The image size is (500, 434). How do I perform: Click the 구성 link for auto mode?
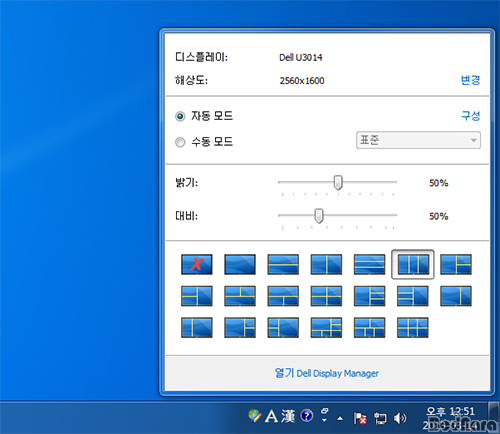(x=470, y=116)
